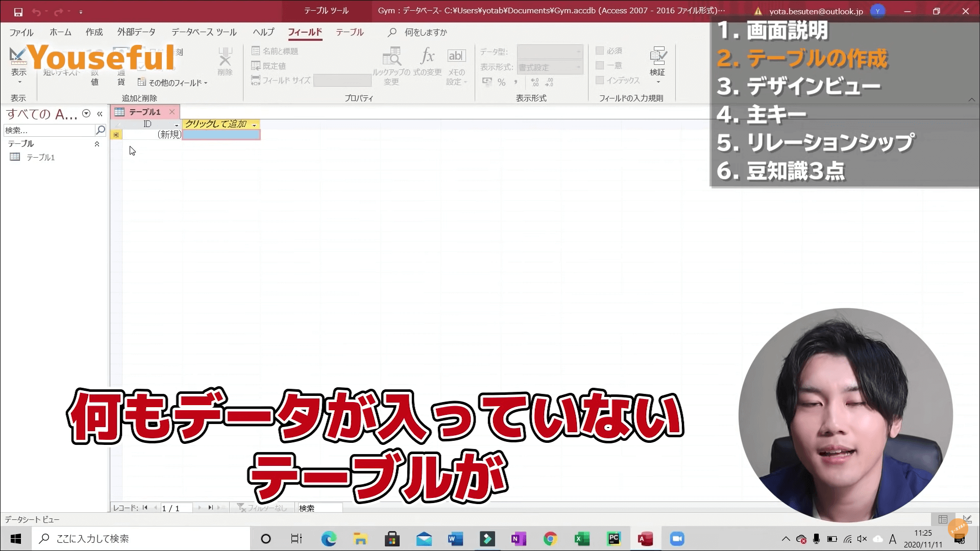
Task: Close the テーブル1 document tab
Action: 172,112
